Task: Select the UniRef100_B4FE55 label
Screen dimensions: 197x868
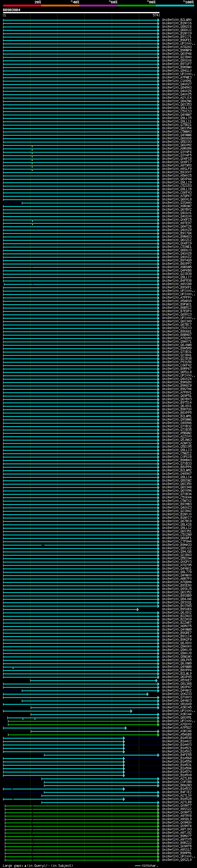Action: (177, 755)
